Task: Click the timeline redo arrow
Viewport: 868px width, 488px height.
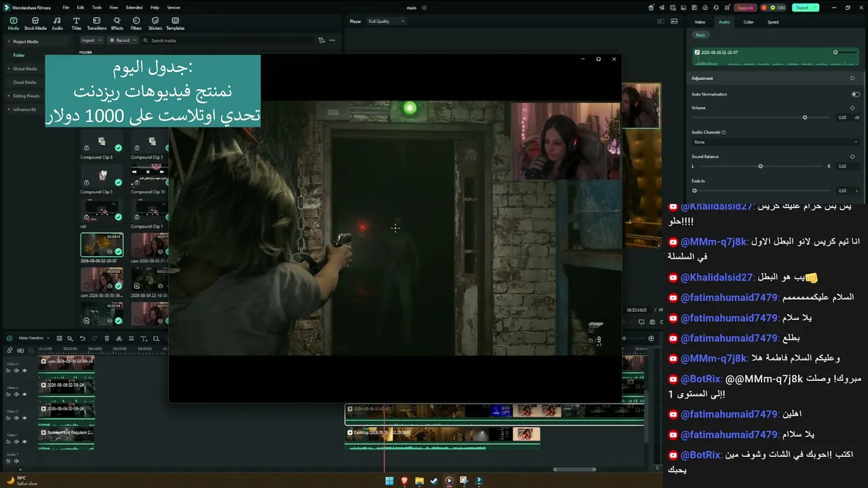Action: pyautogui.click(x=94, y=338)
